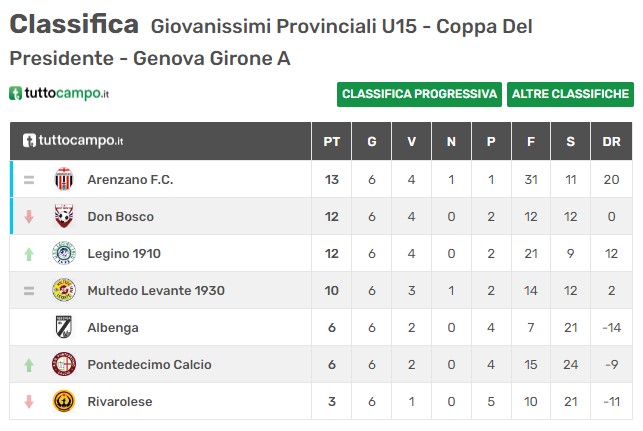Click the PT column header
Image resolution: width=643 pixels, height=431 pixels.
(x=331, y=141)
